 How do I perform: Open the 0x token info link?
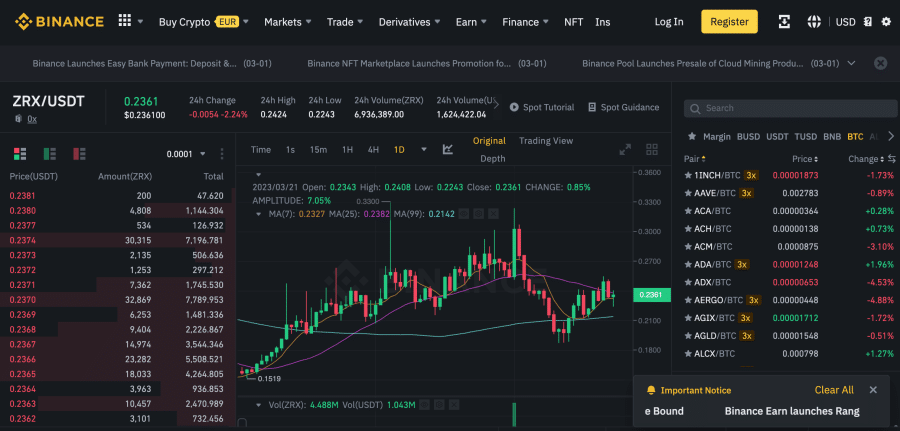pos(32,119)
